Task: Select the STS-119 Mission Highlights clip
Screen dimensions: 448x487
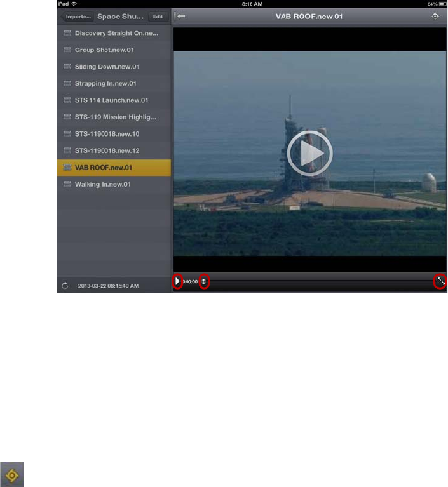Action: [114, 117]
